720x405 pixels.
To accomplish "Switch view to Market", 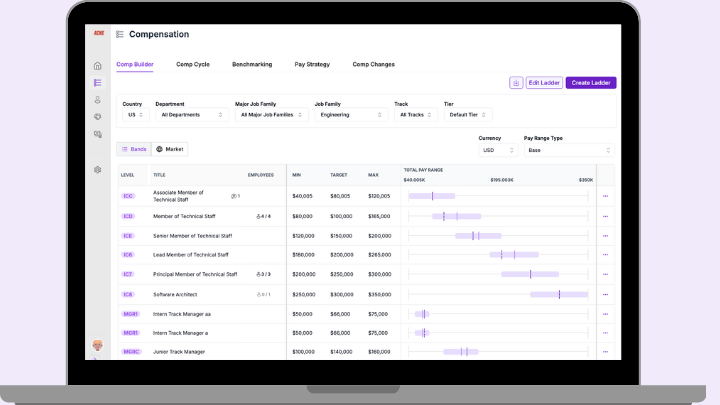I will click(170, 149).
